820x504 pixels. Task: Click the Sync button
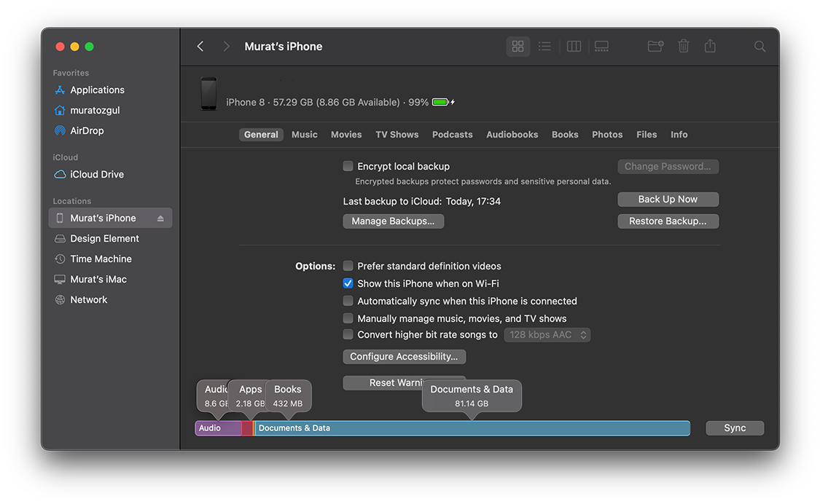(x=735, y=428)
